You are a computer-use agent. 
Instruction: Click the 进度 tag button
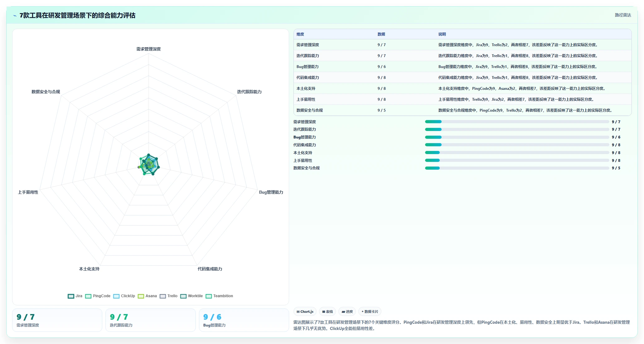click(x=347, y=312)
